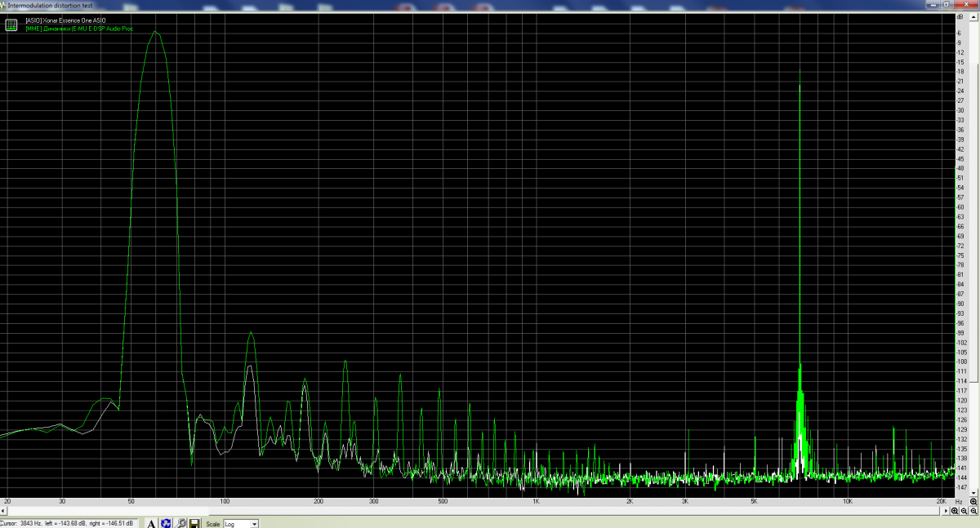This screenshot has width=980, height=528.
Task: Click the left arrow of the horizontal scrollbar
Action: click(x=3, y=510)
